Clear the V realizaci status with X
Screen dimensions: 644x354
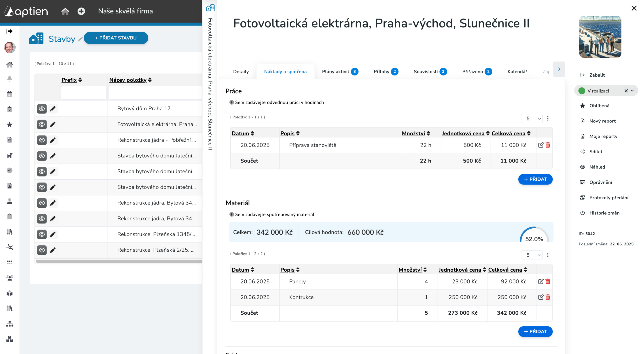pos(626,91)
